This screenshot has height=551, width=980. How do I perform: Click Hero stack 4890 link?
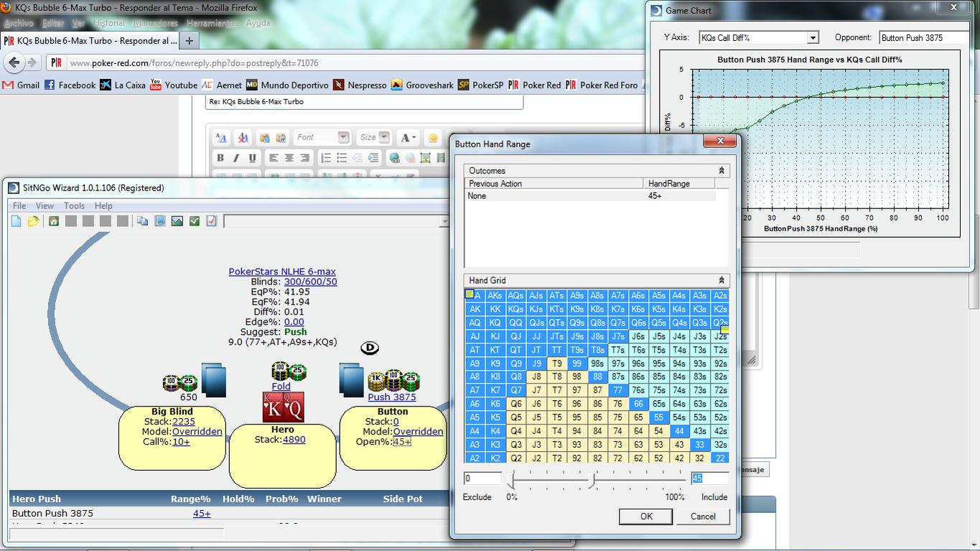tap(294, 439)
